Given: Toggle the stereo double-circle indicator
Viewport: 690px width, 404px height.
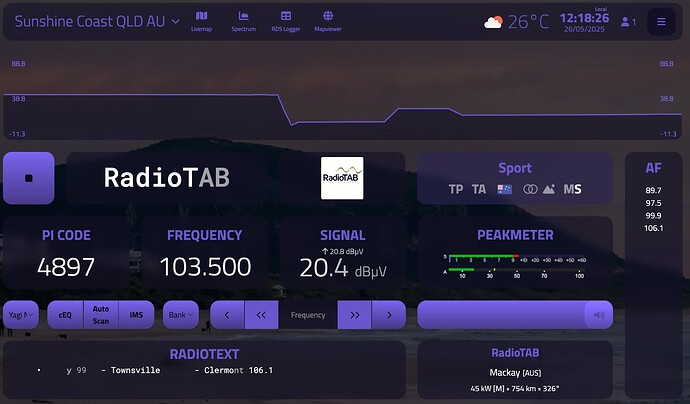Looking at the screenshot, I should click(x=530, y=189).
